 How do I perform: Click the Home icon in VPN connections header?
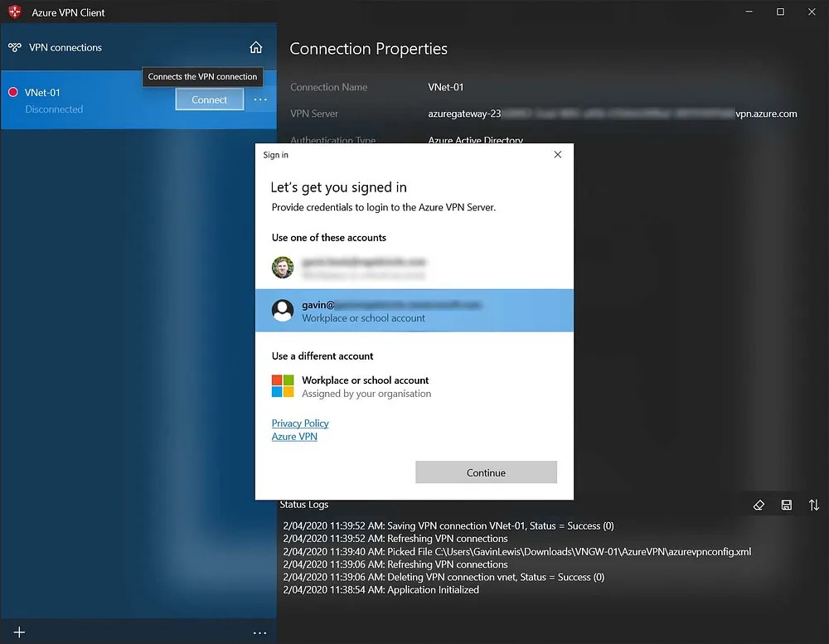[256, 47]
